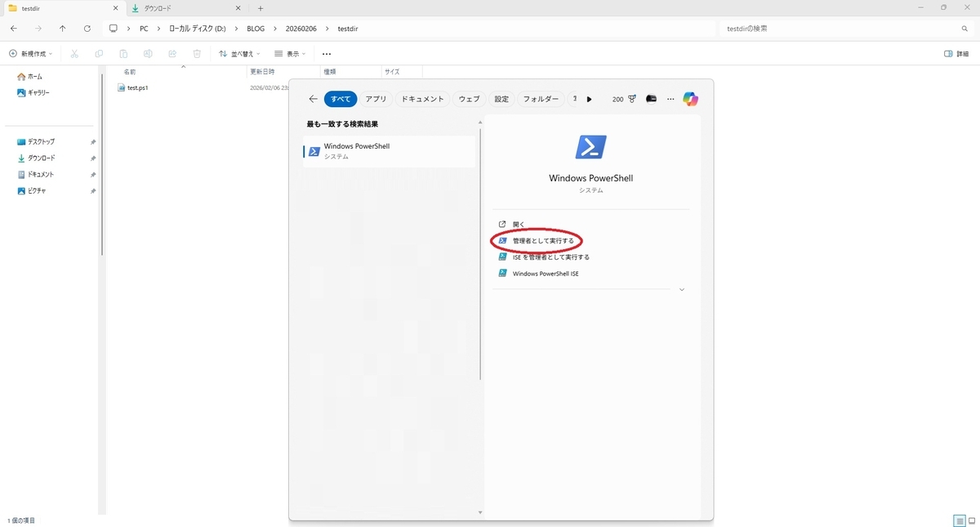This screenshot has width=980, height=527.
Task: Click the PC monitor icon in address bar
Action: (x=114, y=29)
